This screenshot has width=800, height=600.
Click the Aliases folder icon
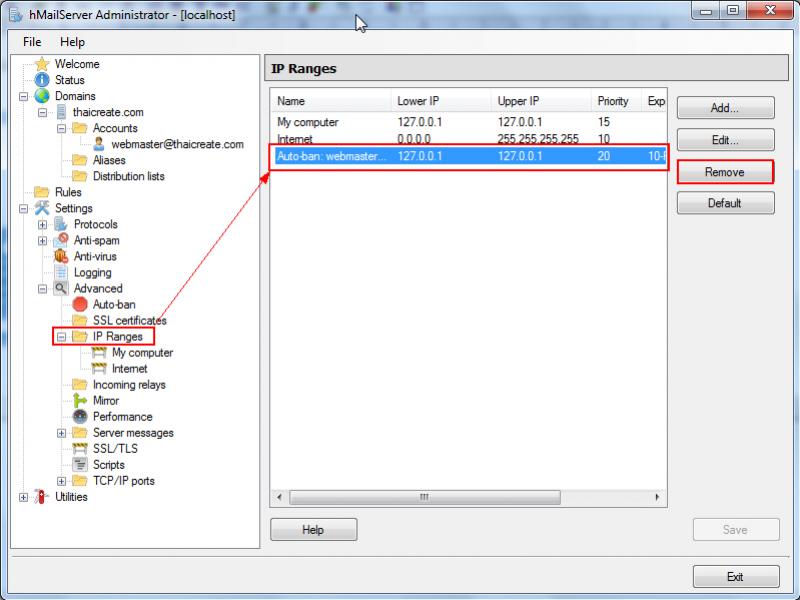click(80, 160)
